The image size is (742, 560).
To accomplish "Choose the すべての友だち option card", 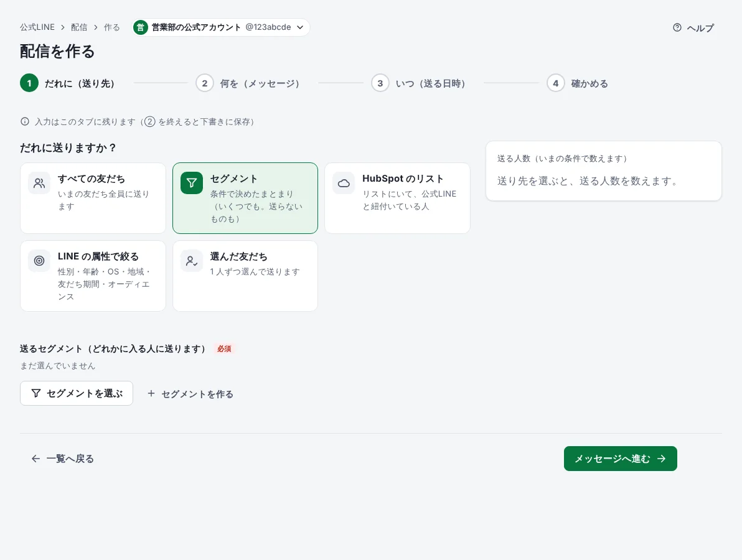I will click(x=93, y=198).
